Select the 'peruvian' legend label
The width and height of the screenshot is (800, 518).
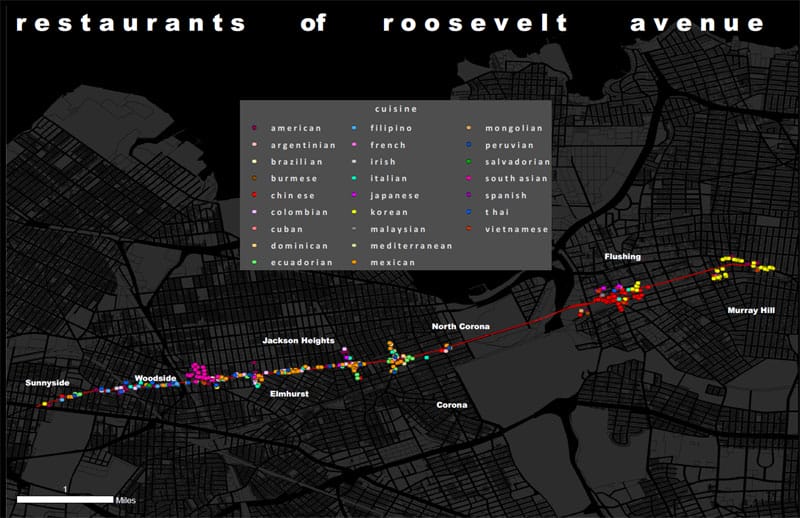509,145
